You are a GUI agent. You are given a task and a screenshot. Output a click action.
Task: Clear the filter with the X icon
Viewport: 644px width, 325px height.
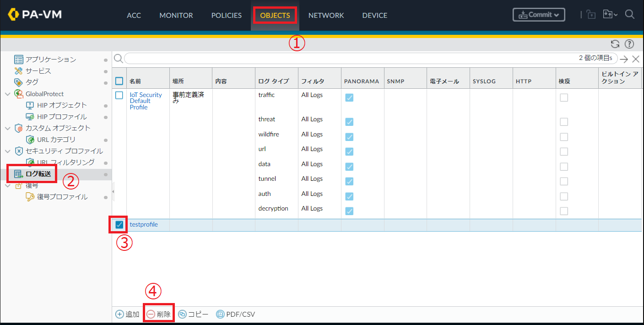[x=635, y=59]
